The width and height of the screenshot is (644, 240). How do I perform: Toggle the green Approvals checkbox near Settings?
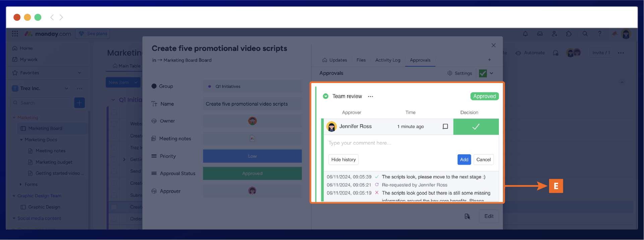pyautogui.click(x=483, y=73)
